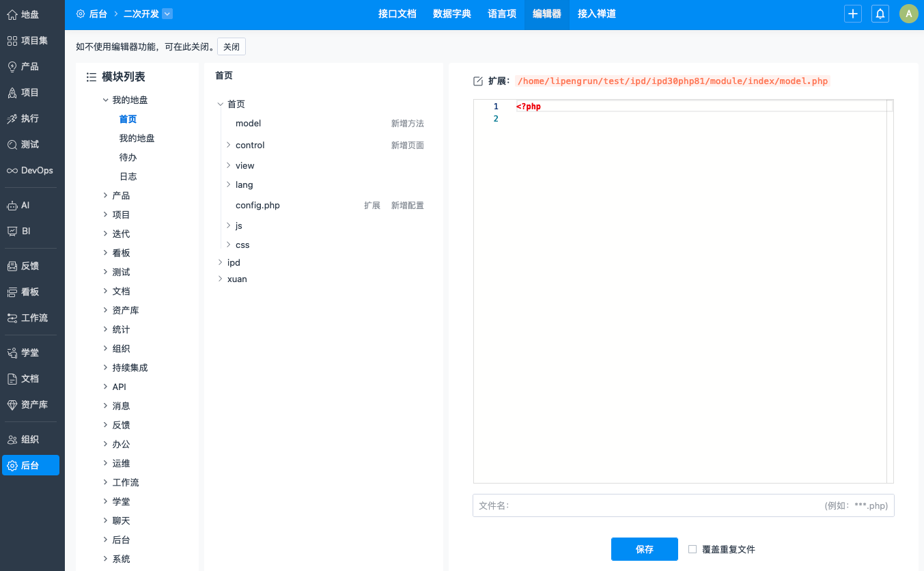Image resolution: width=924 pixels, height=571 pixels.
Task: Open the 二次开发 dropdown arrow
Action: (x=168, y=14)
